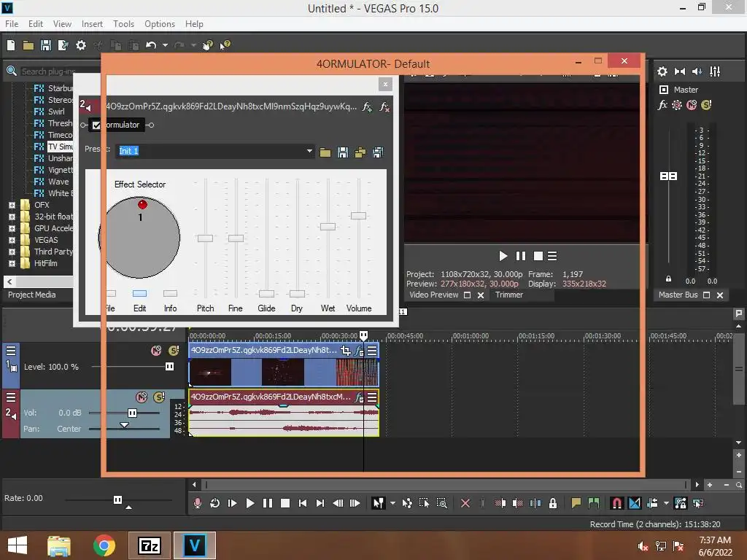Stop the transport playback
Screen dimensions: 747x560
[x=285, y=503]
